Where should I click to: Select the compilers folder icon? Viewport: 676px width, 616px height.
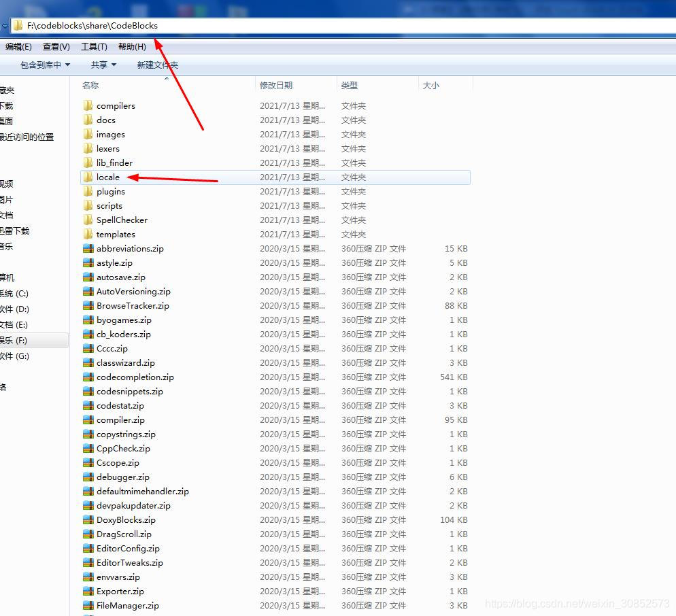click(x=88, y=106)
